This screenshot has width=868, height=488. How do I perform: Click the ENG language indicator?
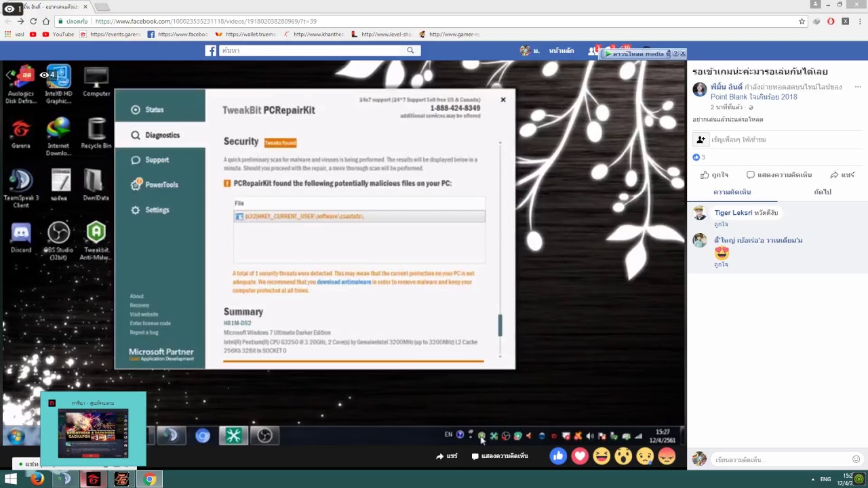coord(825,479)
